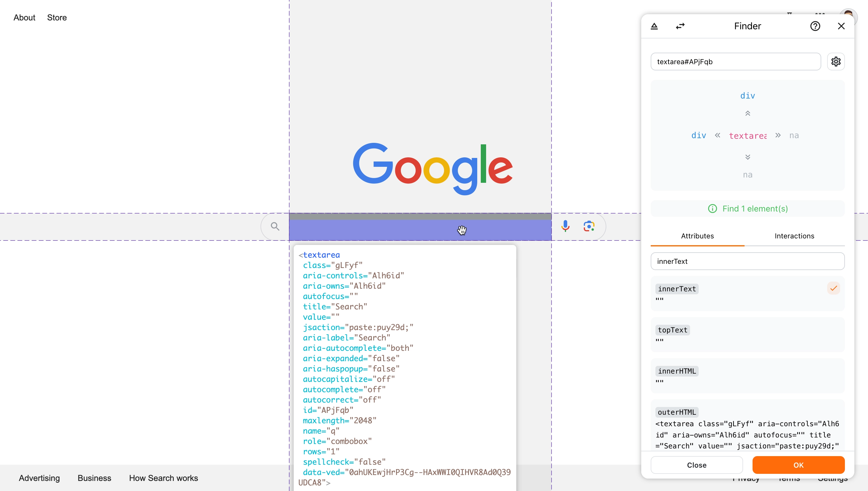Screen dimensions: 868x491
Task: Click the Find 1 element(s) info message
Action: tap(748, 209)
